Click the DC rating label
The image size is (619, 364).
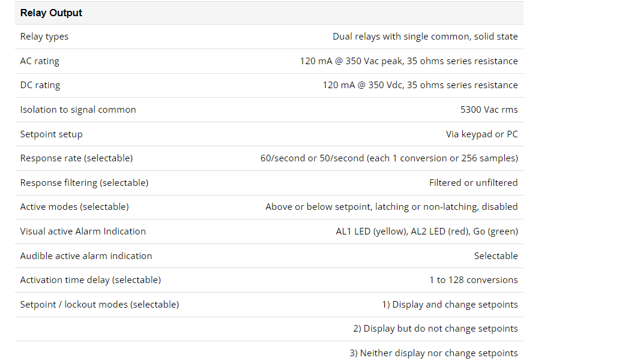[40, 85]
